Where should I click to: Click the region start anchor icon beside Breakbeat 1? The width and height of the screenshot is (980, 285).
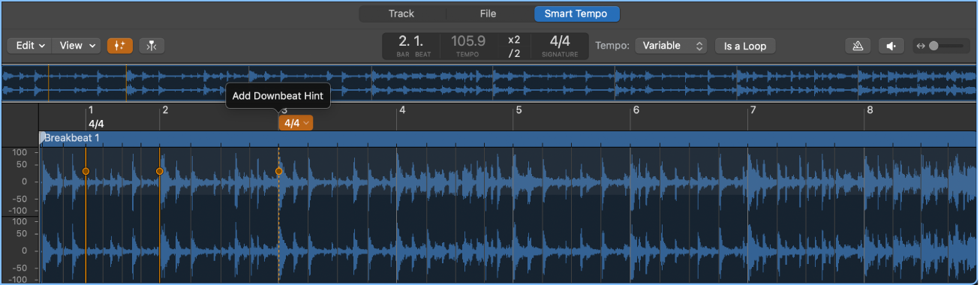click(42, 137)
